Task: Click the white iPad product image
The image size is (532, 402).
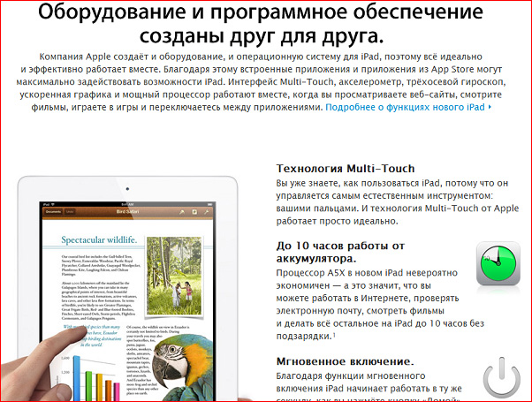Action: (x=127, y=288)
